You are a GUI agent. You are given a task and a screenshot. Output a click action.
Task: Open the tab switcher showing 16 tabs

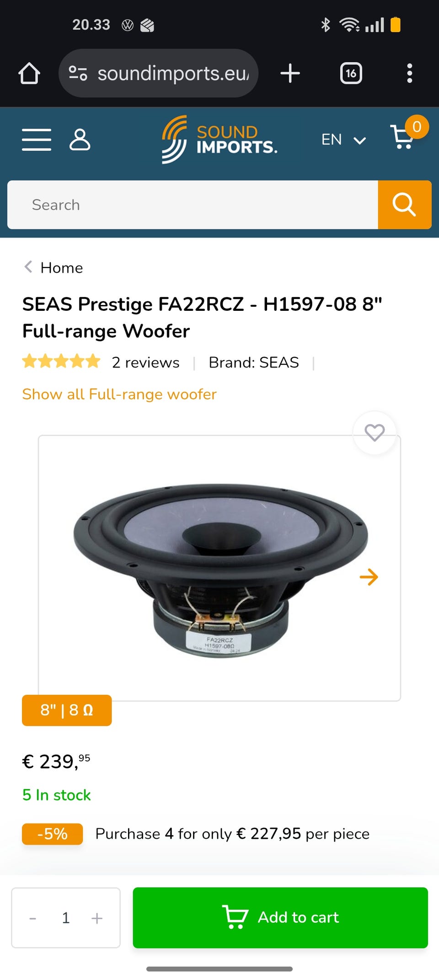pyautogui.click(x=351, y=73)
